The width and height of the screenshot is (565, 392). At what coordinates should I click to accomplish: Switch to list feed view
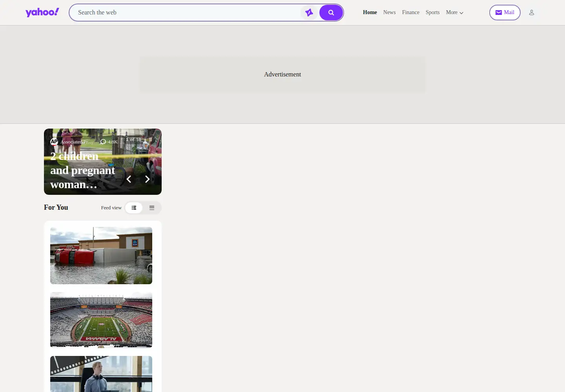point(134,208)
